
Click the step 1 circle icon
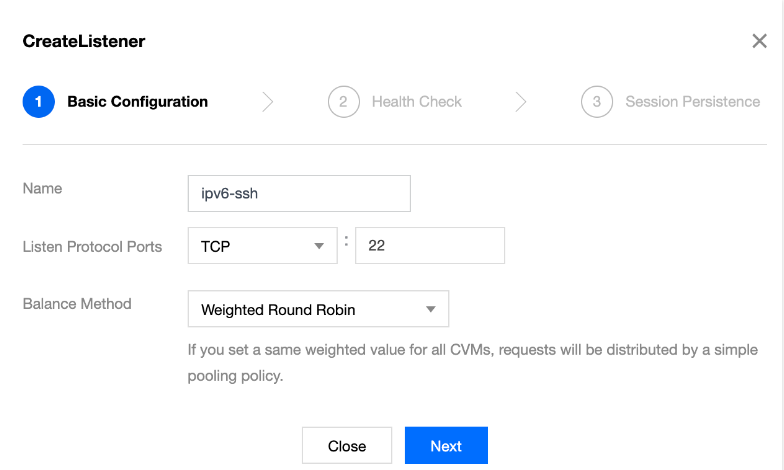coord(38,102)
